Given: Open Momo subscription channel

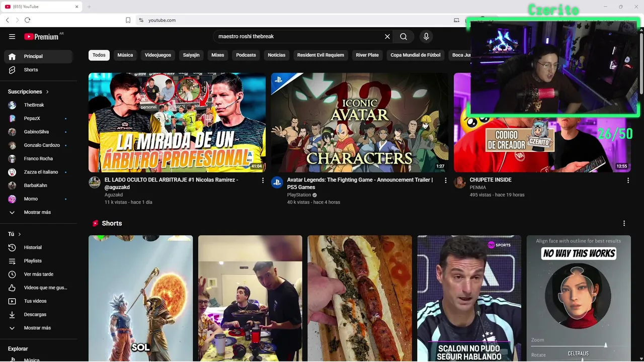Looking at the screenshot, I should pyautogui.click(x=38, y=199).
